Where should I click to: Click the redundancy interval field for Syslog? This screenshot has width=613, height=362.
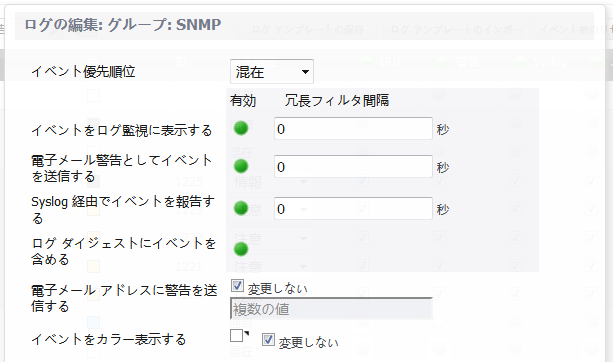[353, 208]
